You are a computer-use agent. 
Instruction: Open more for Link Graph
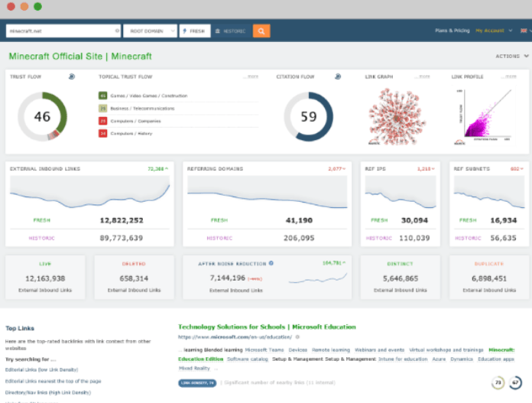(x=422, y=76)
